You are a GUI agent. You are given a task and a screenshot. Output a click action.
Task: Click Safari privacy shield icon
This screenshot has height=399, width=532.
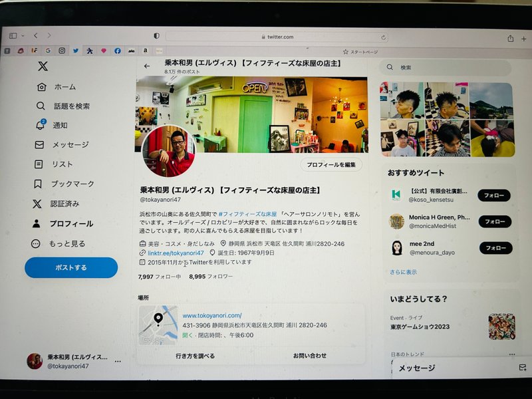click(x=156, y=36)
